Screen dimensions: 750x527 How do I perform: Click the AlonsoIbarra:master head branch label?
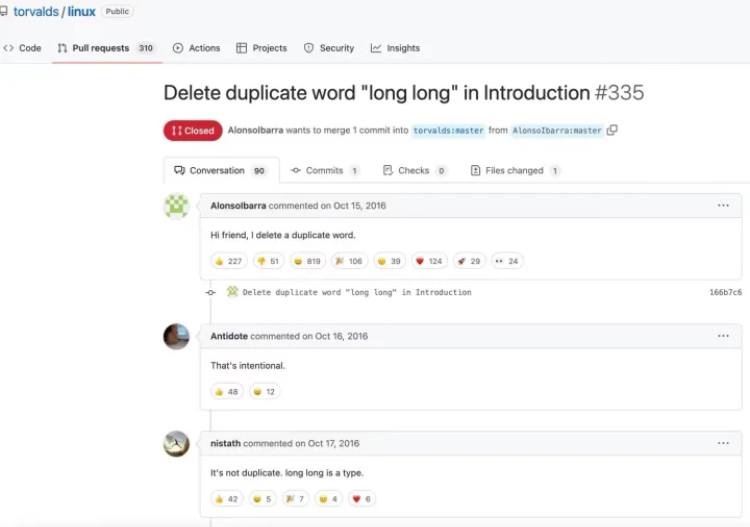pyautogui.click(x=557, y=131)
